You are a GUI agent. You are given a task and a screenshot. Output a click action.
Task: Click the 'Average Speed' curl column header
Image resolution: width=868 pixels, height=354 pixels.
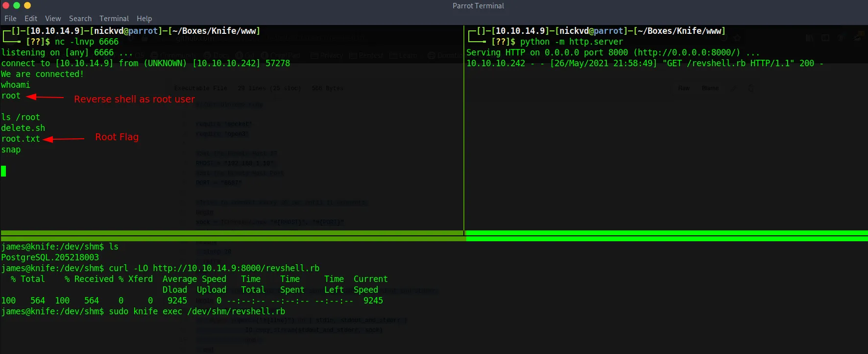coord(194,279)
